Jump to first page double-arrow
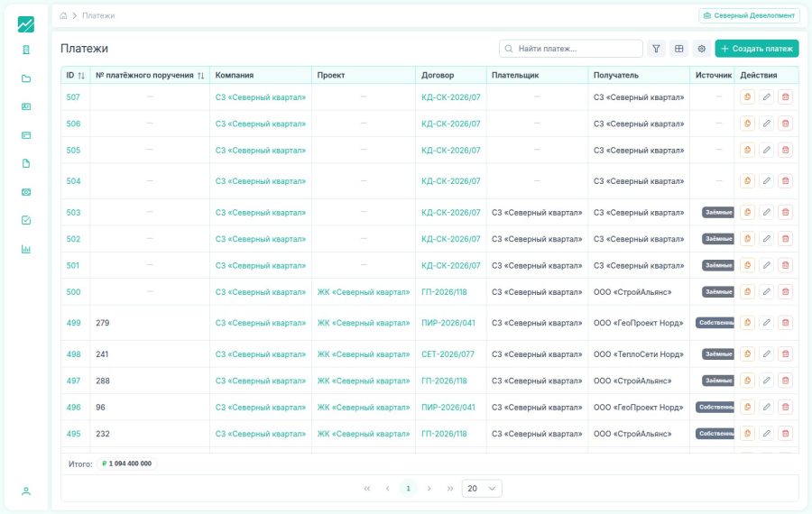 (367, 489)
